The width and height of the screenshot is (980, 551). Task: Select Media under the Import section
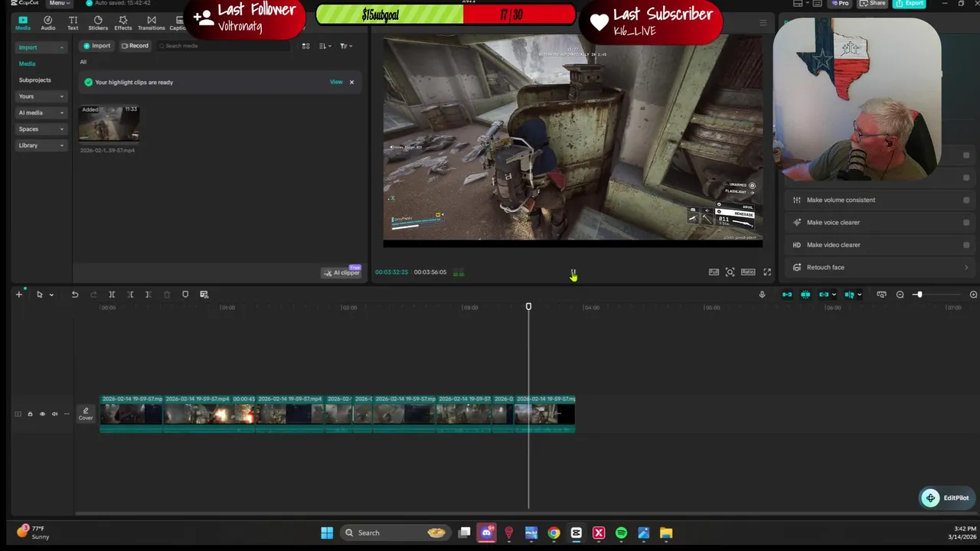[27, 64]
